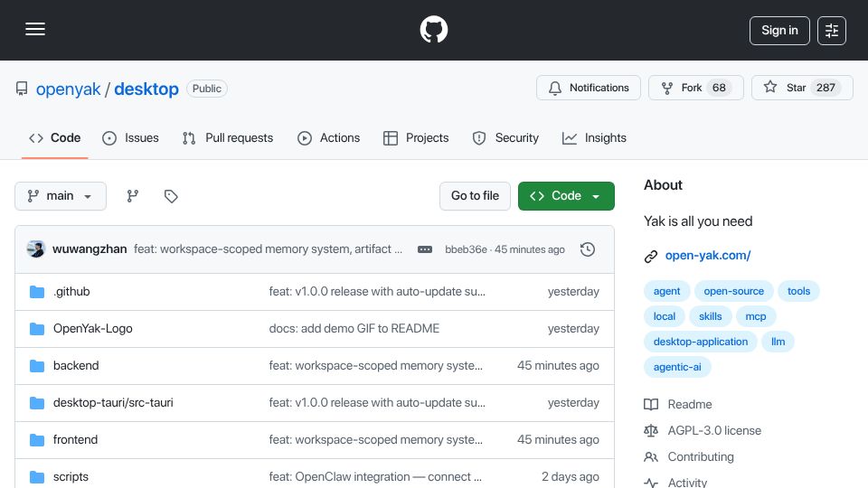868x488 pixels.
Task: Expand the green Code dropdown
Action: tap(566, 196)
